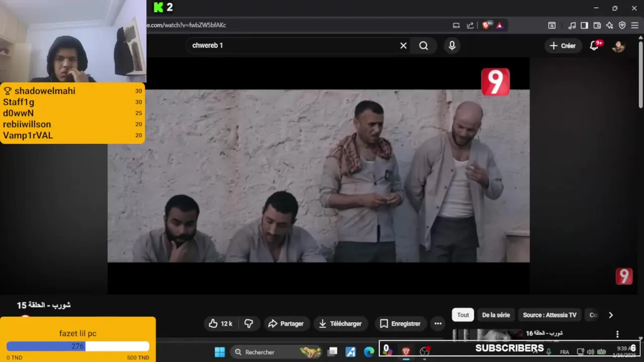Clear the search text with the X icon
Screen dimensions: 644x362
404,46
